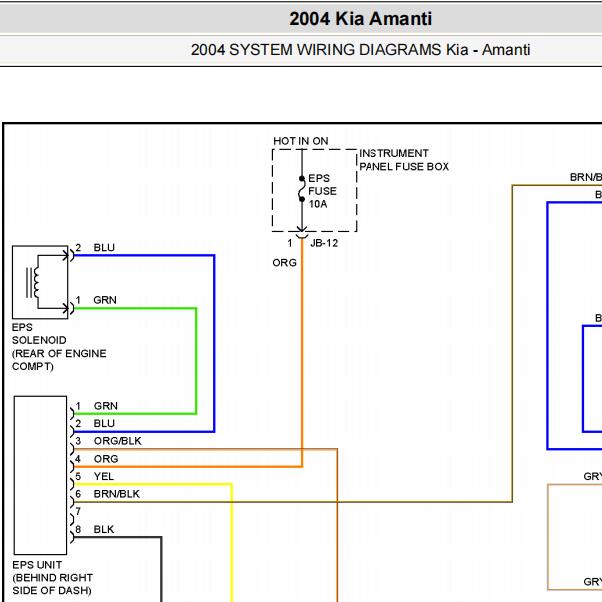602x602 pixels.
Task: Click the "ORG" label at EPS unit pin 4
Action: pos(106,459)
